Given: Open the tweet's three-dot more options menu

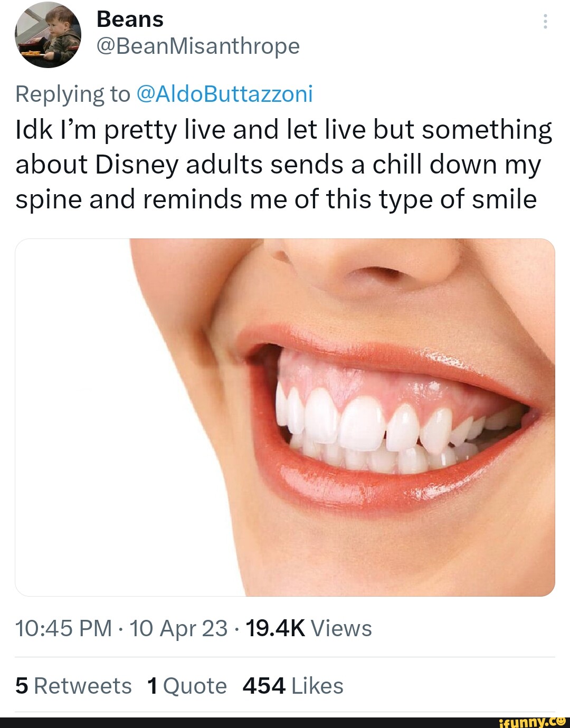Looking at the screenshot, I should 545,22.
